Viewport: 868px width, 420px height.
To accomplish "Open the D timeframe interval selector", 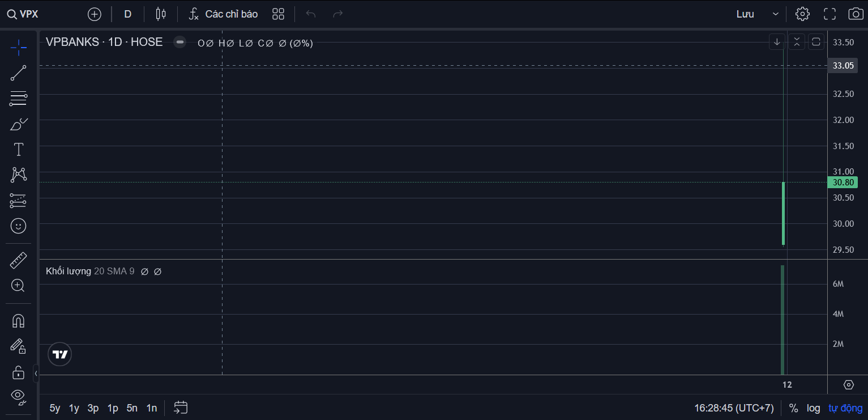I will pyautogui.click(x=128, y=14).
